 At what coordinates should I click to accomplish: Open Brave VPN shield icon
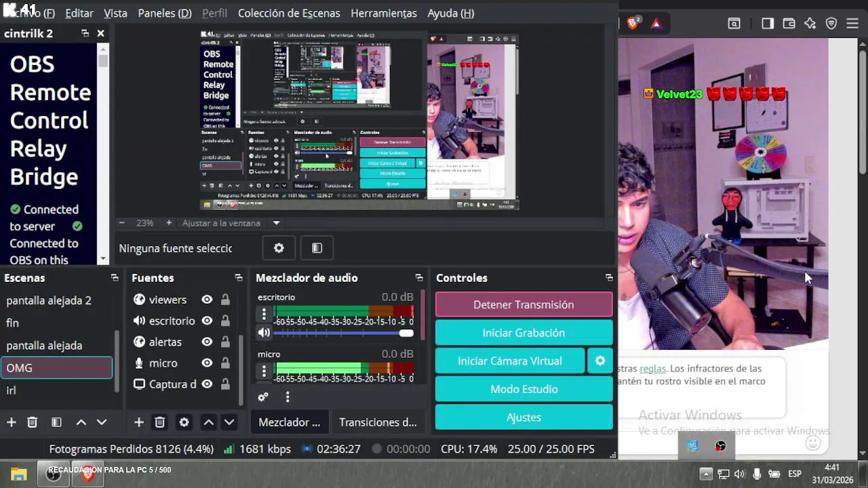point(831,23)
